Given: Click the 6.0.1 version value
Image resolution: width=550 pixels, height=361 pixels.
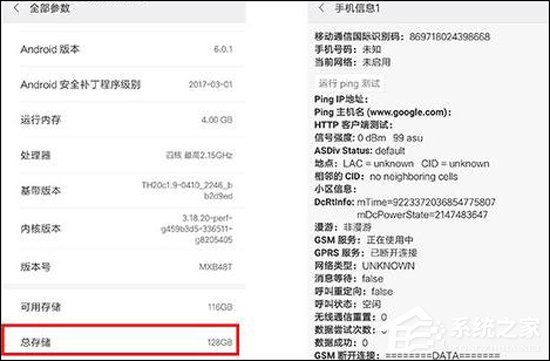Looking at the screenshot, I should 223,49.
